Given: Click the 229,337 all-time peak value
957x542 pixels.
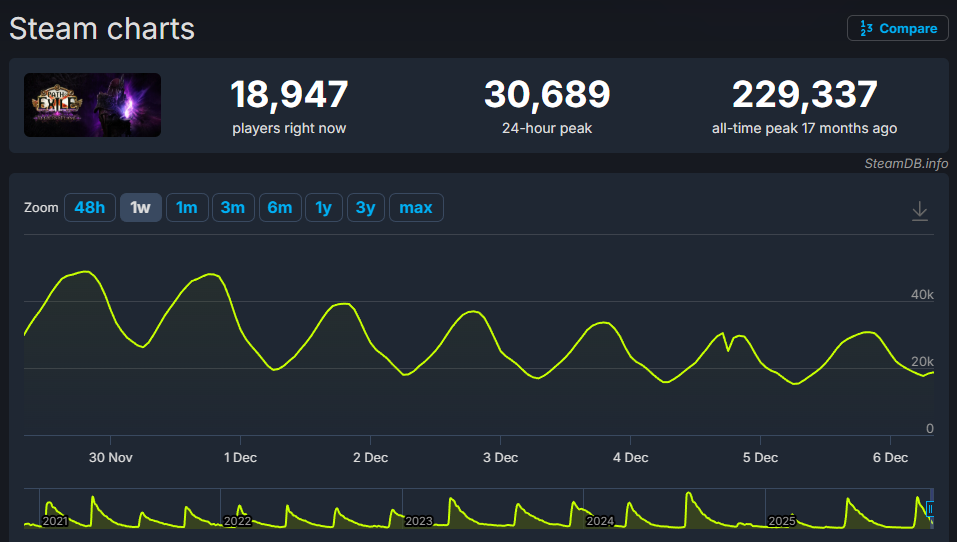Looking at the screenshot, I should pyautogui.click(x=804, y=95).
